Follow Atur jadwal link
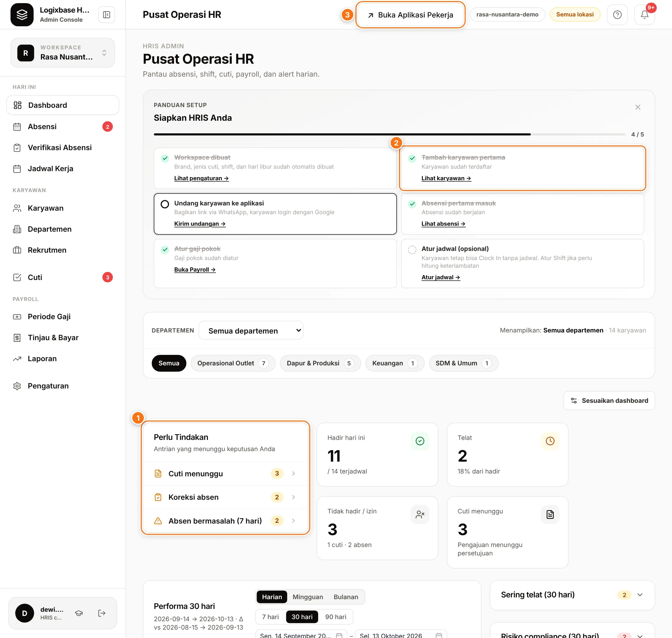This screenshot has width=672, height=638. pos(441,277)
